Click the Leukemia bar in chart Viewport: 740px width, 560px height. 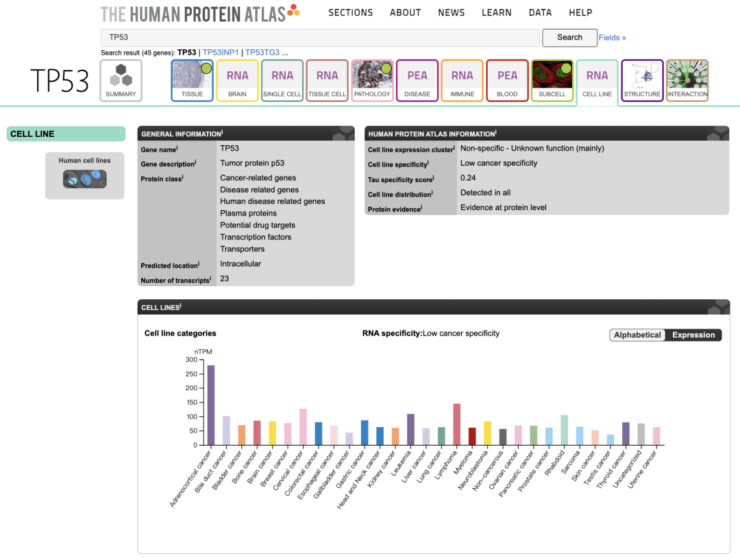coord(410,429)
